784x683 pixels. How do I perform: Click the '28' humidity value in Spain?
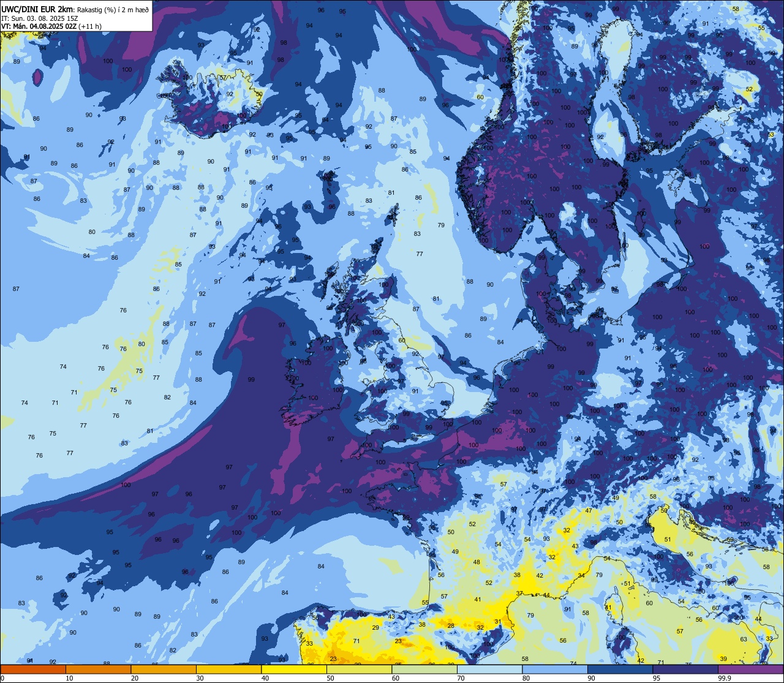coord(451,625)
